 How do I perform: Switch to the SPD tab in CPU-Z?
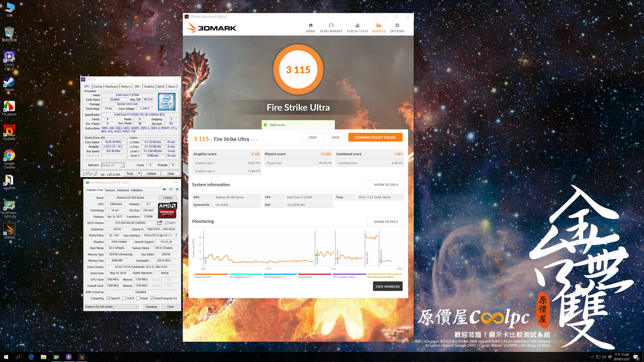(x=137, y=86)
